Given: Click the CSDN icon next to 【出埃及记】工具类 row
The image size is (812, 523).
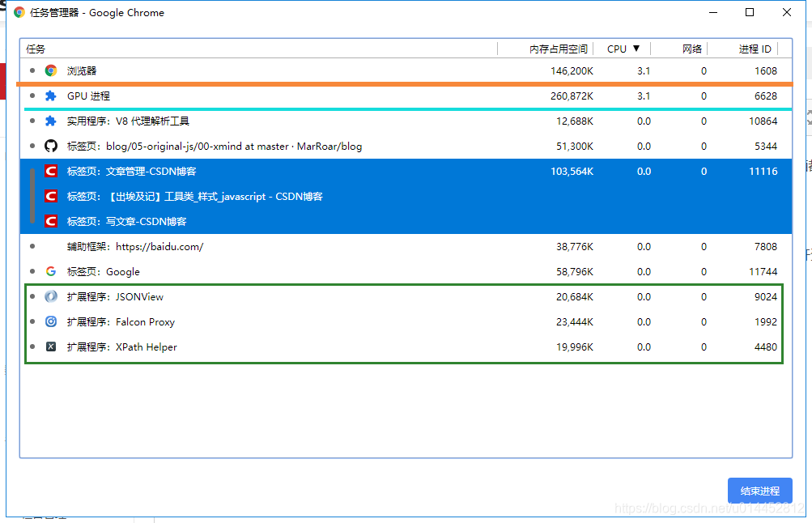Looking at the screenshot, I should [x=51, y=196].
